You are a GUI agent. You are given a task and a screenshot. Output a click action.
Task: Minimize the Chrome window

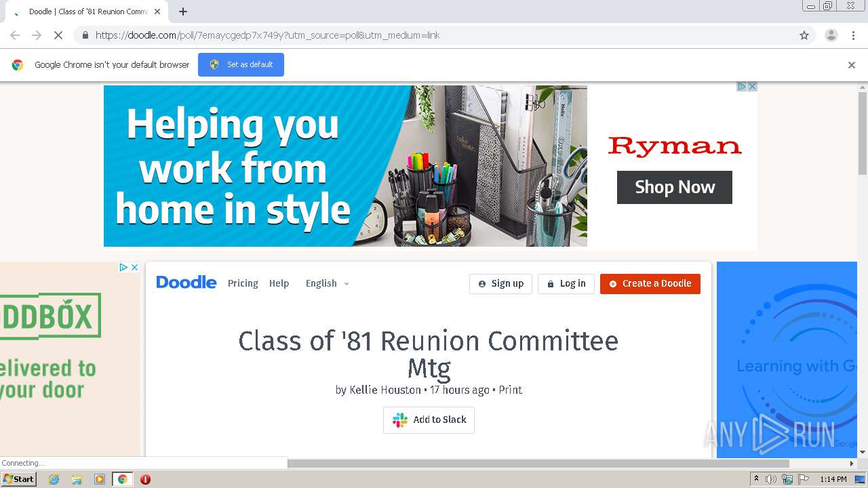coord(811,6)
